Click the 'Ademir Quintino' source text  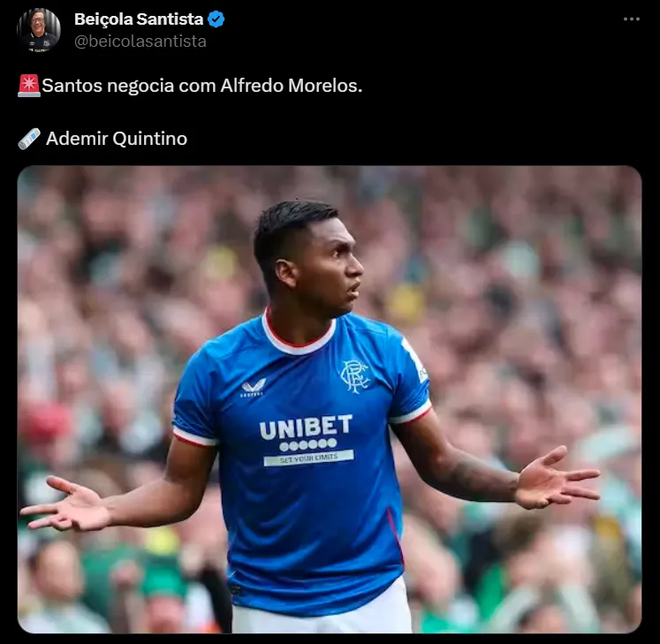click(x=117, y=139)
